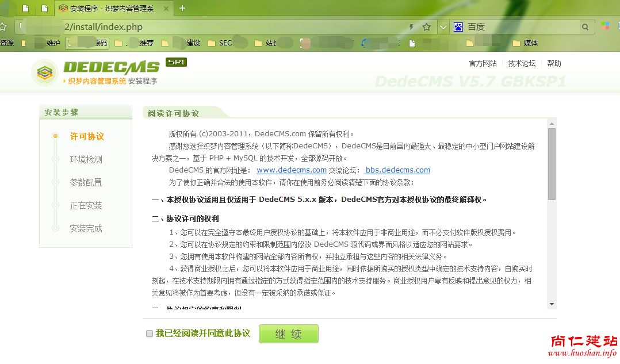620x364 pixels.
Task: Click the bookmark star in address bar
Action: coord(427,27)
